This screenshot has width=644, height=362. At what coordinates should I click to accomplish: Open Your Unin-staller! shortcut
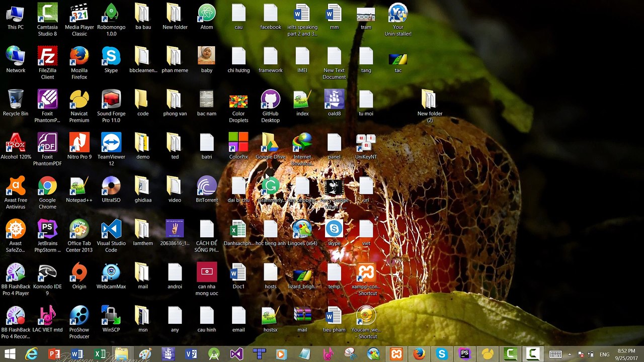click(x=398, y=20)
